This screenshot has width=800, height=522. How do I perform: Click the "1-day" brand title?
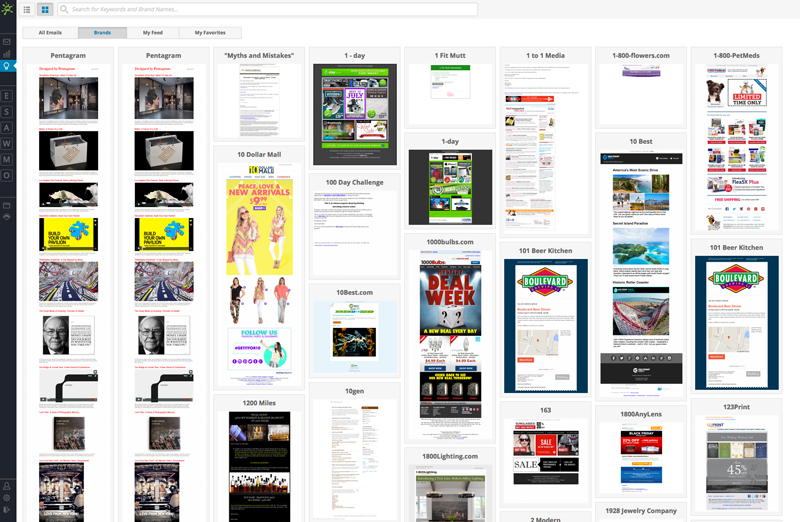pyautogui.click(x=450, y=141)
